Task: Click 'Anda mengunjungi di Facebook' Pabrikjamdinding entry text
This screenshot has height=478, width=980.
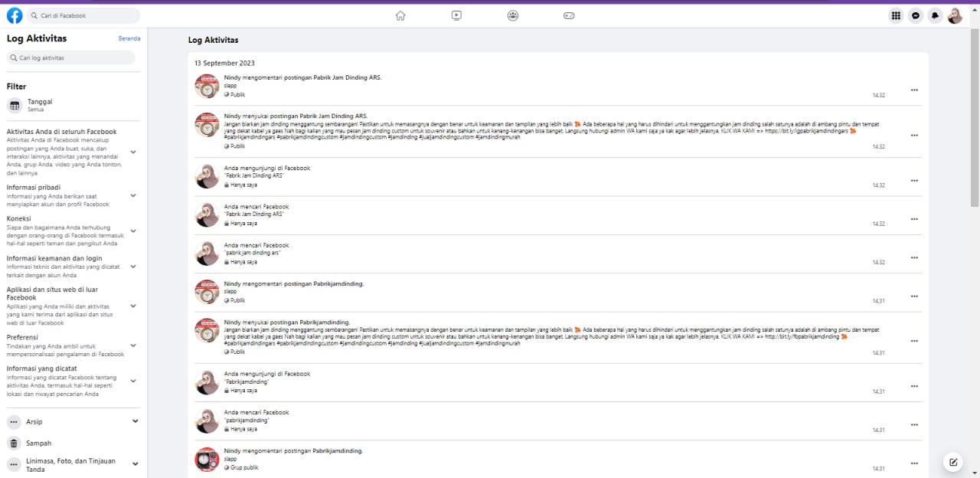Action: click(x=267, y=374)
